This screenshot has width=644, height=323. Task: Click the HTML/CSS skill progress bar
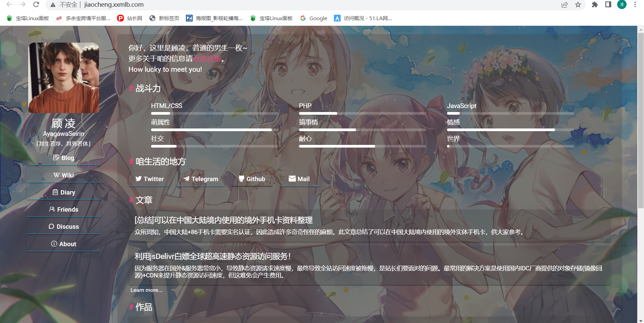214,113
